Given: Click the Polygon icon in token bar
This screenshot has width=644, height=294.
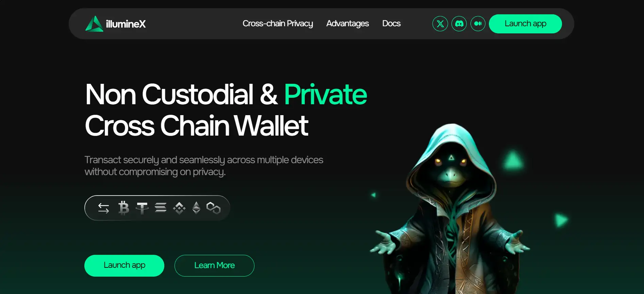Looking at the screenshot, I should click(x=214, y=208).
